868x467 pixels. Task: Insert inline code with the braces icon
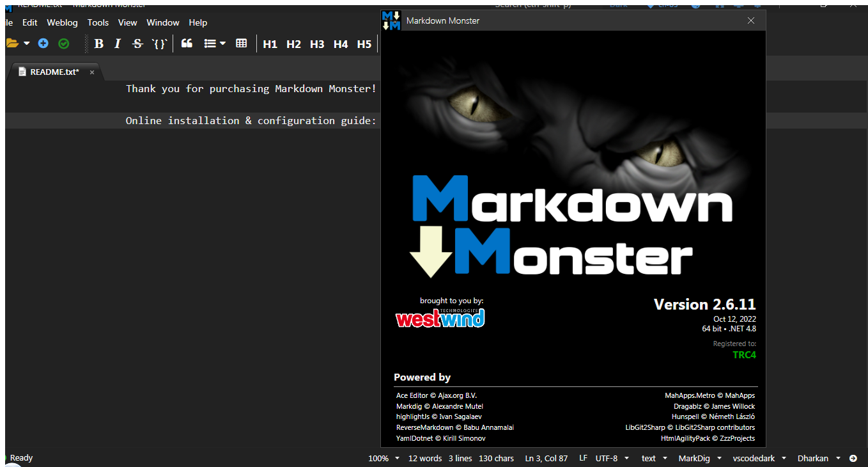click(159, 44)
